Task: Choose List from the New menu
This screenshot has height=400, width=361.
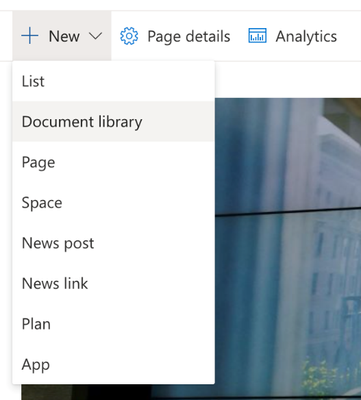Action: 113,81
